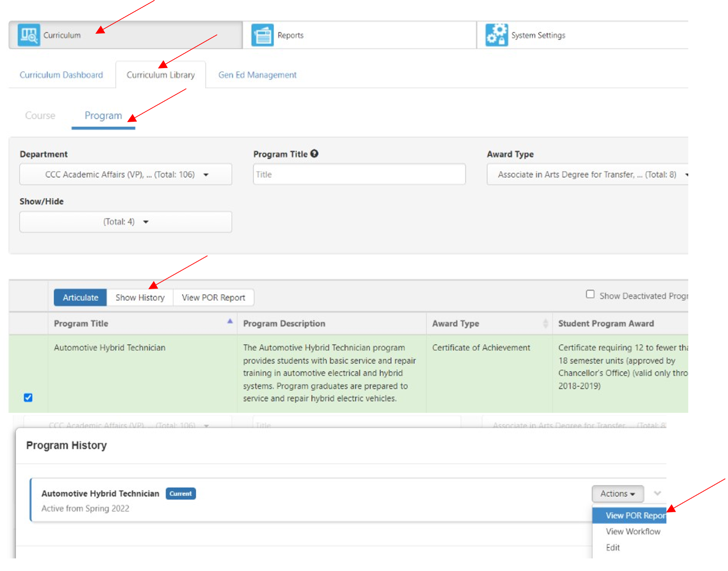Switch to the Curriculum Library tab
Screen dimensions: 728x571
160,75
